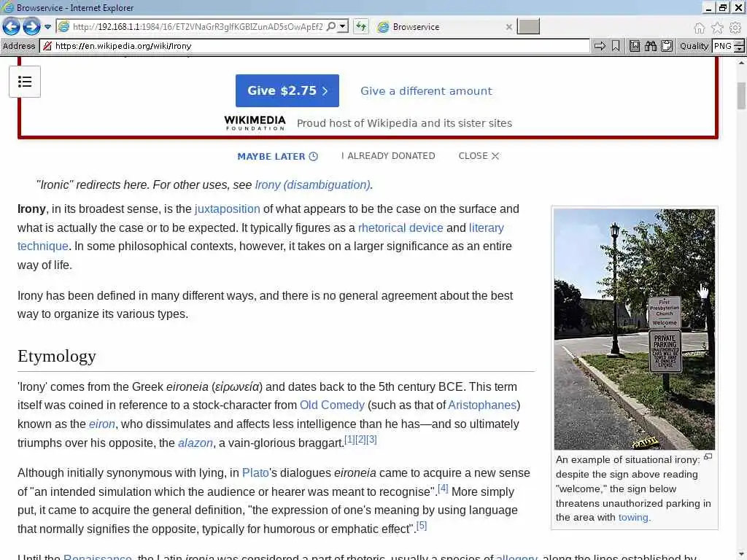Image resolution: width=747 pixels, height=560 pixels.
Task: Click the IE icon in title bar
Action: pos(7,7)
